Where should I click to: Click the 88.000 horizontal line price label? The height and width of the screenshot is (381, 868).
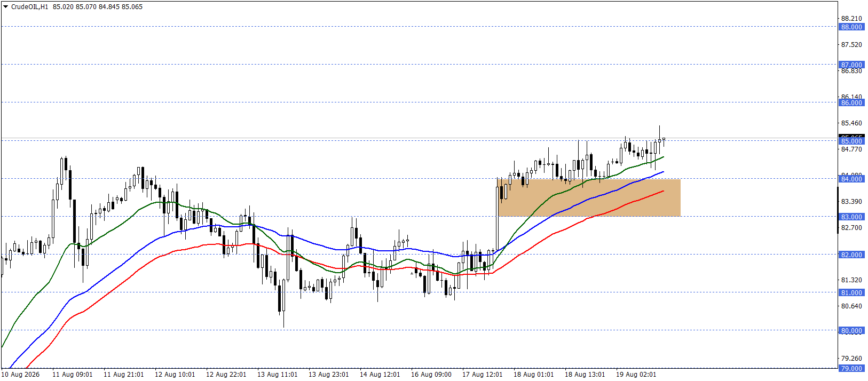click(851, 27)
